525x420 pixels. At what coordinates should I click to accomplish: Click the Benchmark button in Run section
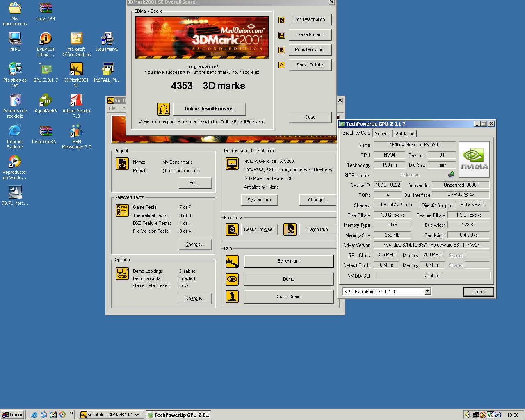click(288, 261)
